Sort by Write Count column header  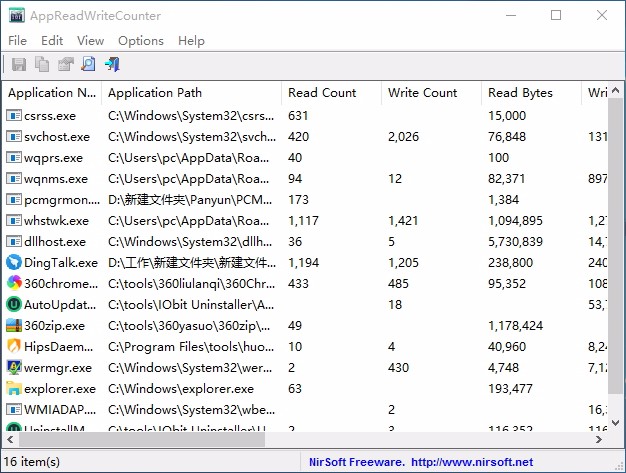tap(432, 93)
